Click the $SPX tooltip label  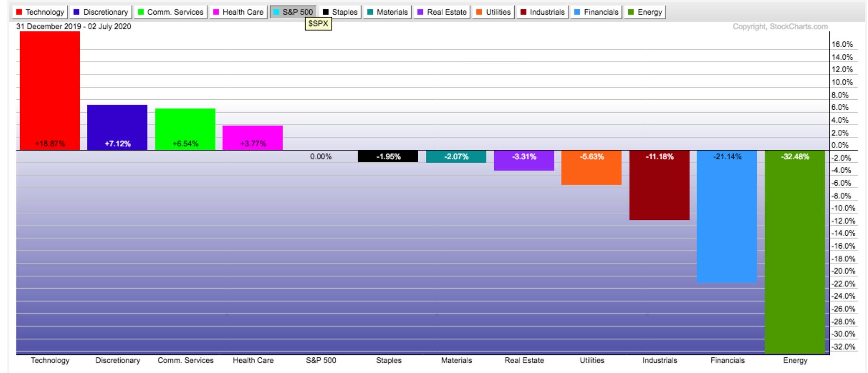(318, 23)
